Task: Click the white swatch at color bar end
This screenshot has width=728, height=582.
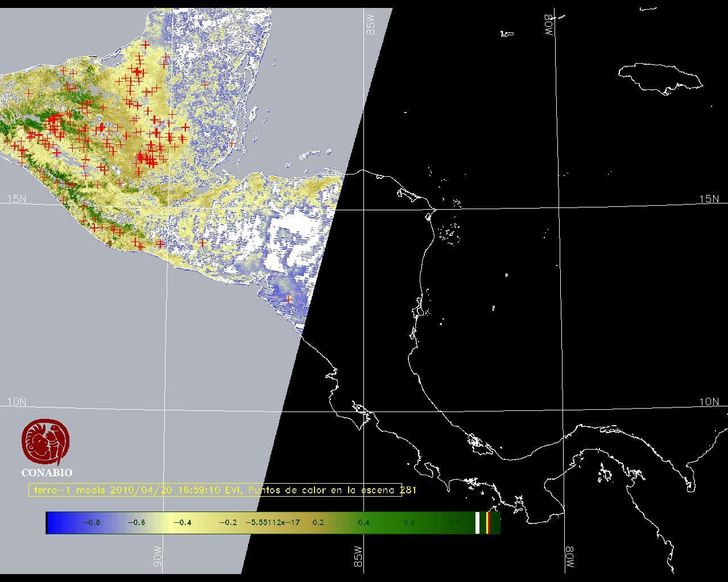Action: click(478, 522)
